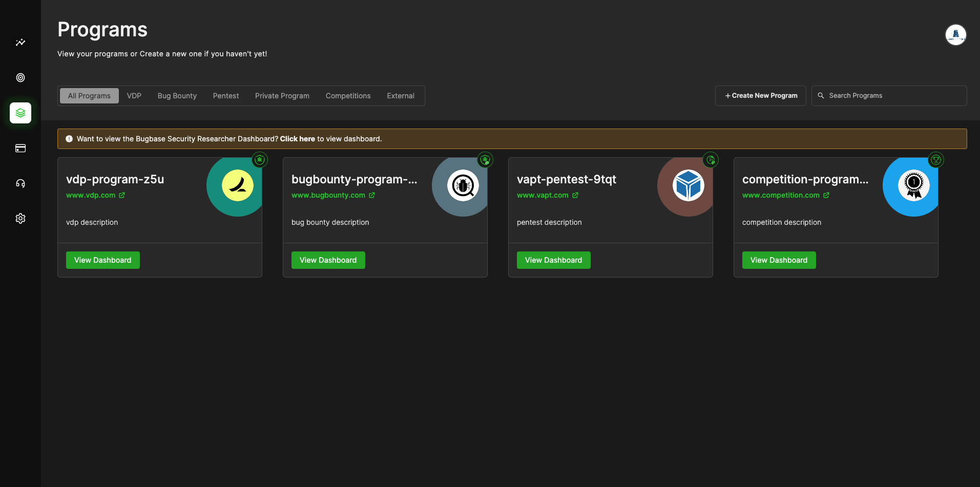980x487 pixels.
Task: Click the vdp-program-z5u logo thumbnail
Action: (x=237, y=185)
